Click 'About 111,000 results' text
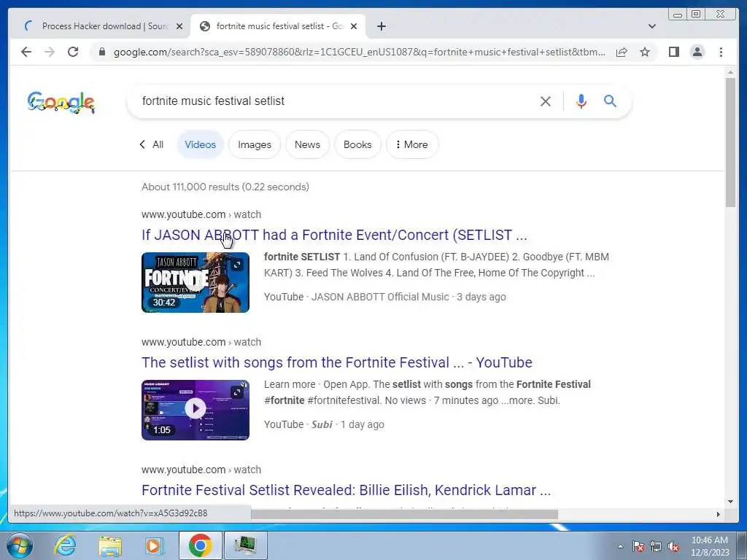 click(x=225, y=187)
